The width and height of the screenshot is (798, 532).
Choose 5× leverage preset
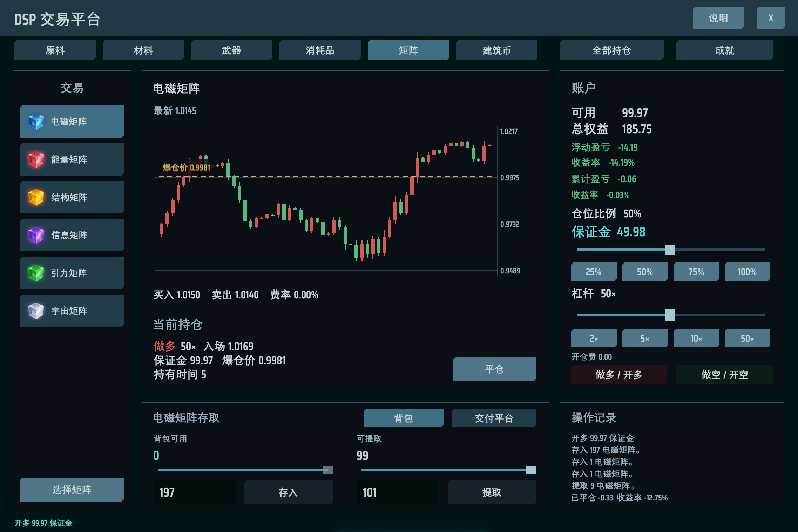tap(645, 338)
